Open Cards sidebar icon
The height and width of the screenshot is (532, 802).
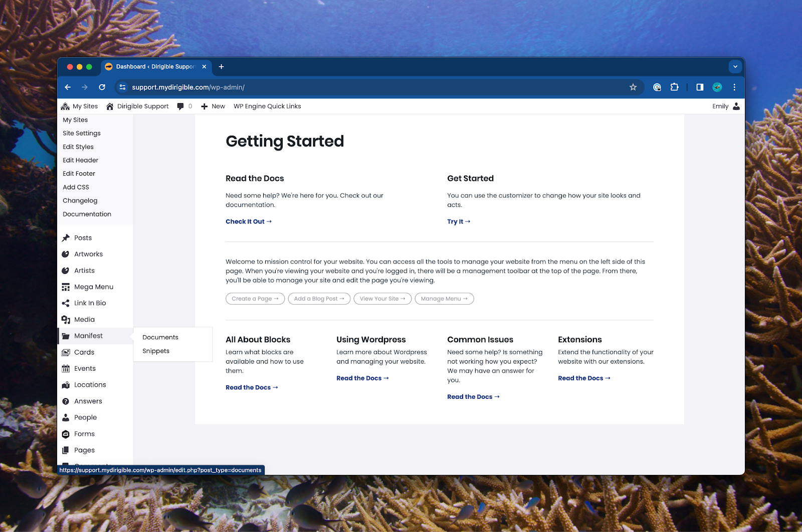tap(66, 352)
